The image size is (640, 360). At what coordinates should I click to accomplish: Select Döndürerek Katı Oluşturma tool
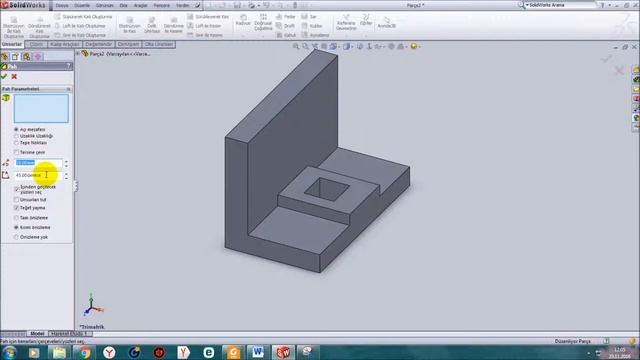(39, 27)
